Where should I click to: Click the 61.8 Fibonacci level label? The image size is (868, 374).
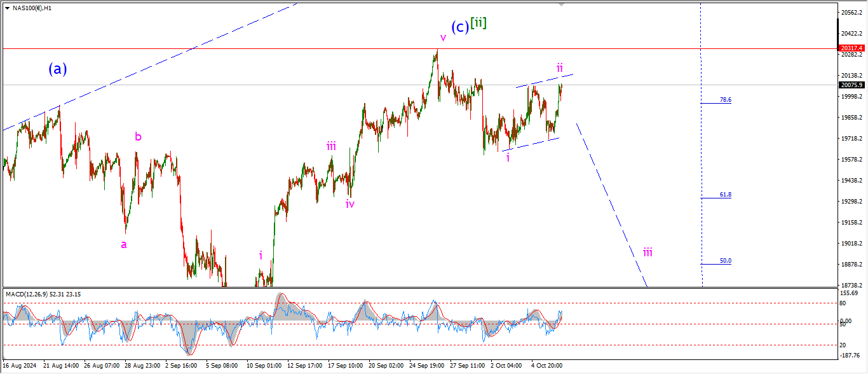click(x=725, y=195)
